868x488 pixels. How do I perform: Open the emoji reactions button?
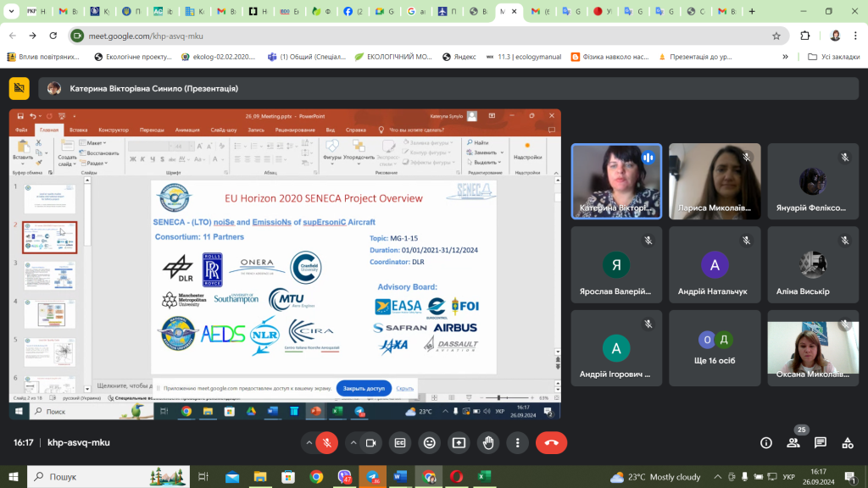(430, 442)
